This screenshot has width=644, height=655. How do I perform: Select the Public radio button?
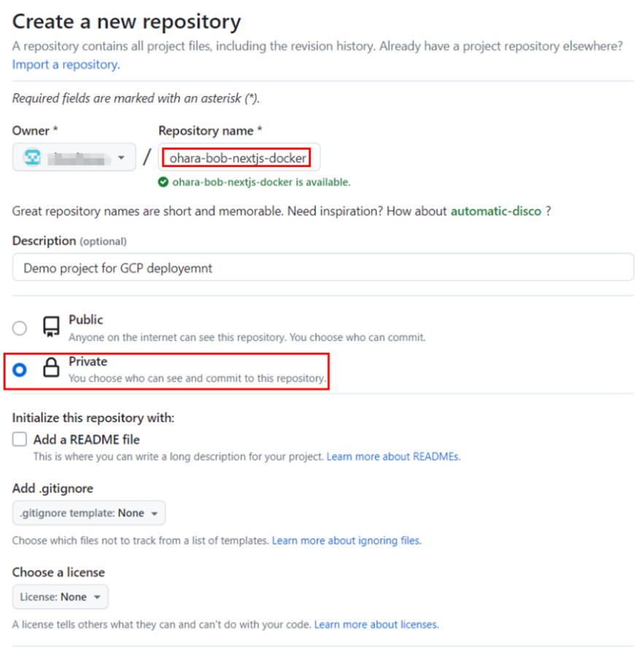(x=20, y=328)
